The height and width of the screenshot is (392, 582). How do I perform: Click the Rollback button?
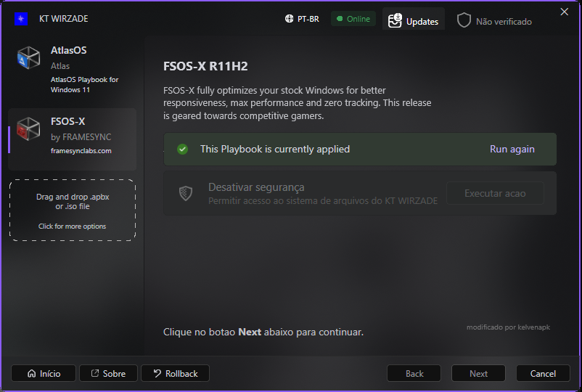175,373
